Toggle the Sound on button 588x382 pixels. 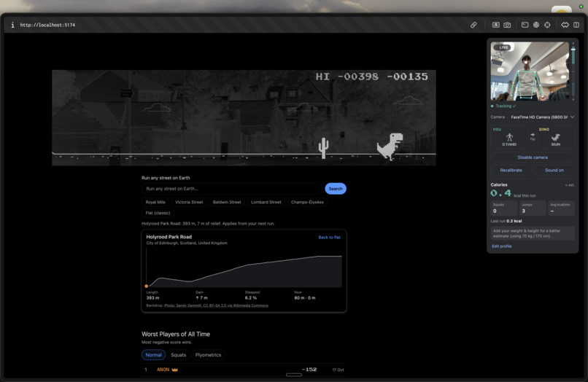pyautogui.click(x=554, y=170)
